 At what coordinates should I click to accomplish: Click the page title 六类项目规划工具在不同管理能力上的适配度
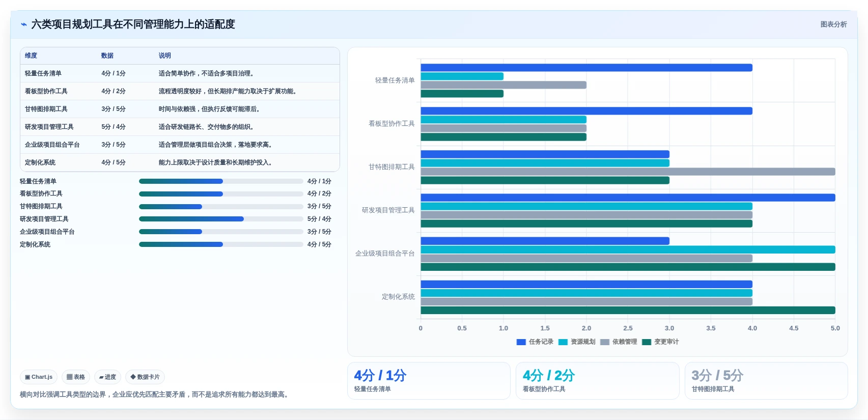[133, 24]
